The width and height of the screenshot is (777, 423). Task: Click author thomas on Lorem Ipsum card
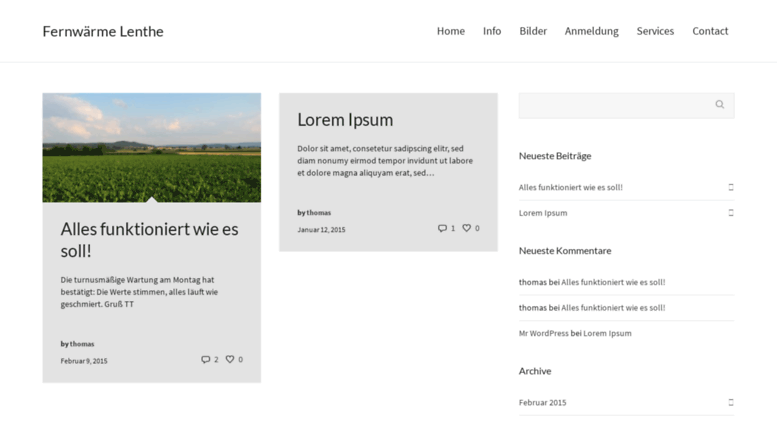[319, 213]
